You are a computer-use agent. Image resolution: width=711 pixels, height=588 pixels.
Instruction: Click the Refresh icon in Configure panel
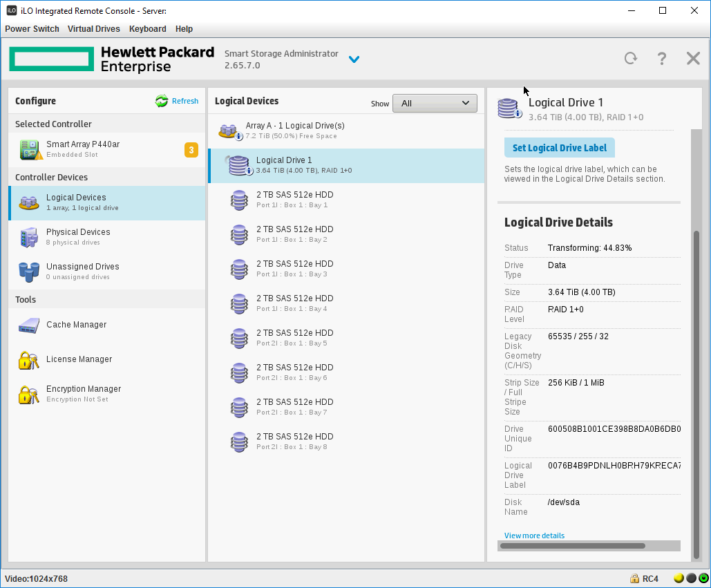coord(162,101)
